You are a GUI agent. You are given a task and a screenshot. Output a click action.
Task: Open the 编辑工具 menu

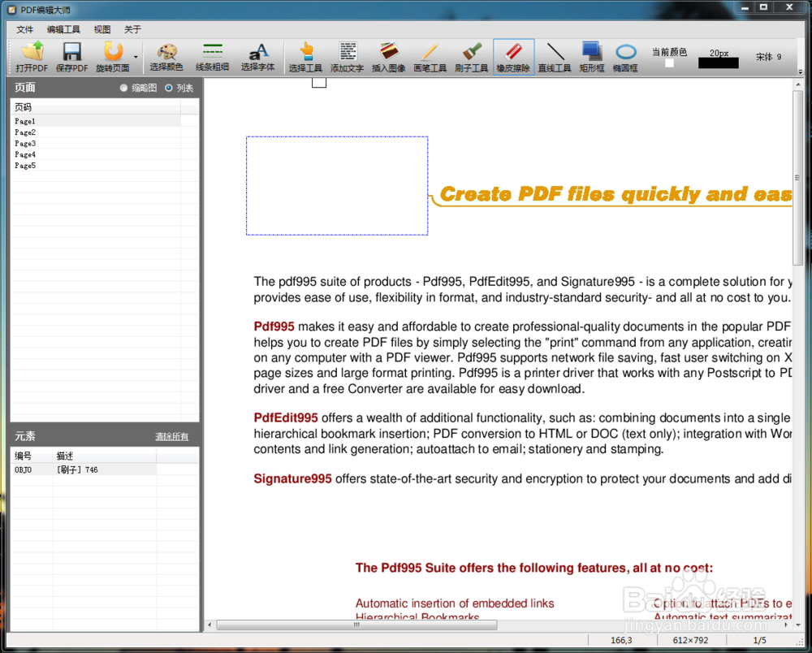[x=63, y=29]
